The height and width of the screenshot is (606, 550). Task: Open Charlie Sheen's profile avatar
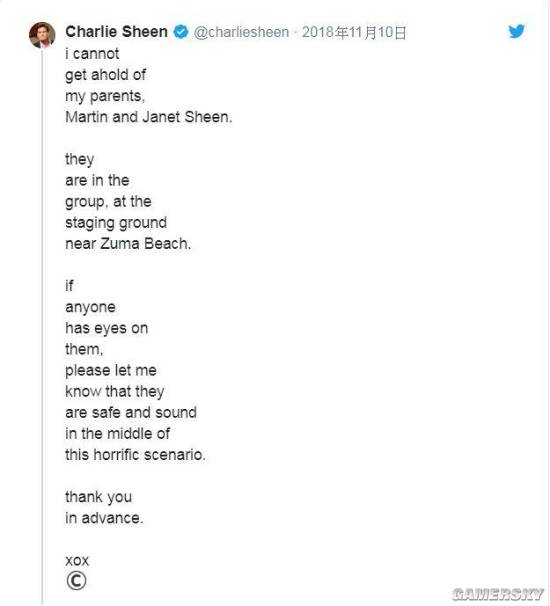[42, 35]
